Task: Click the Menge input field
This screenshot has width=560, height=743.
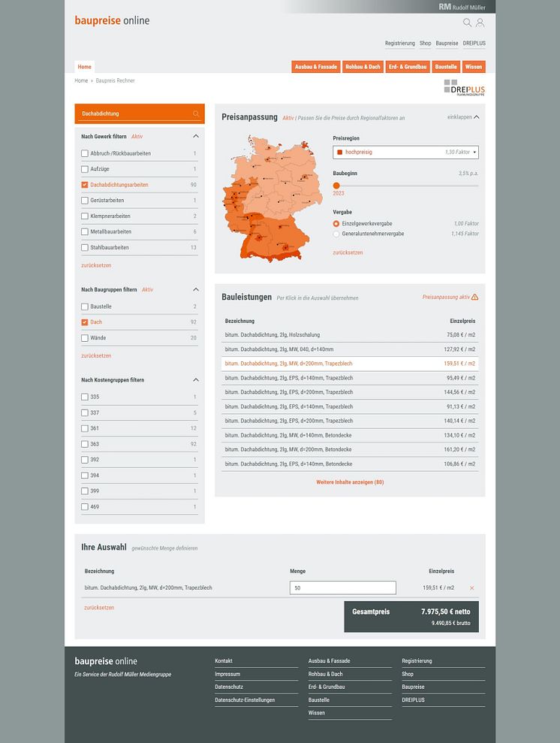Action: tap(343, 587)
